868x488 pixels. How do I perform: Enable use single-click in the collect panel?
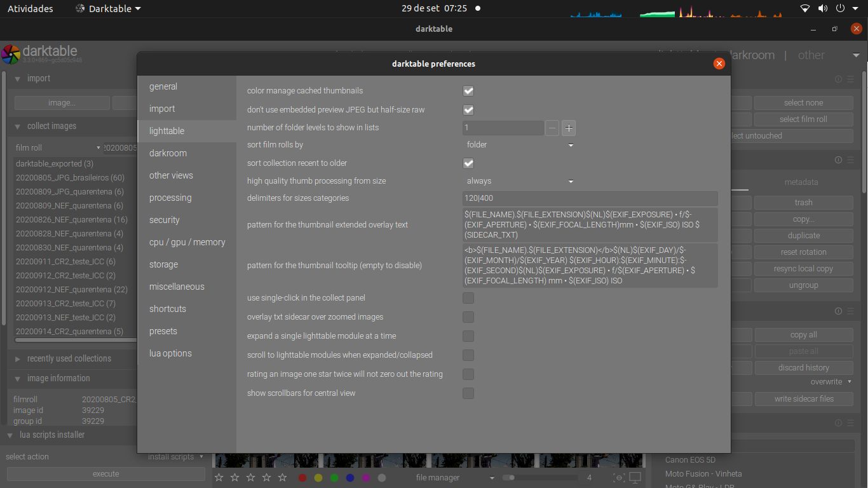(468, 297)
